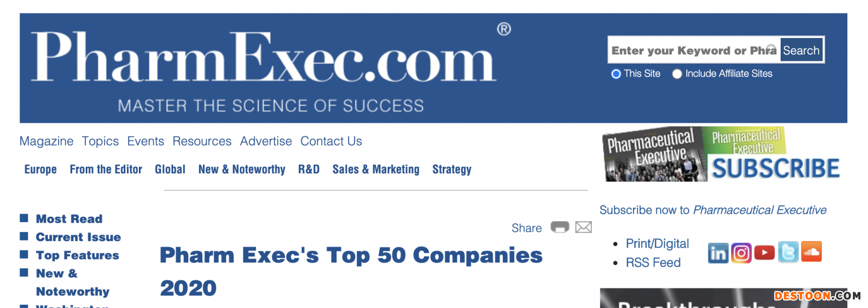Open the LinkedIn social icon
868x308 pixels.
718,253
